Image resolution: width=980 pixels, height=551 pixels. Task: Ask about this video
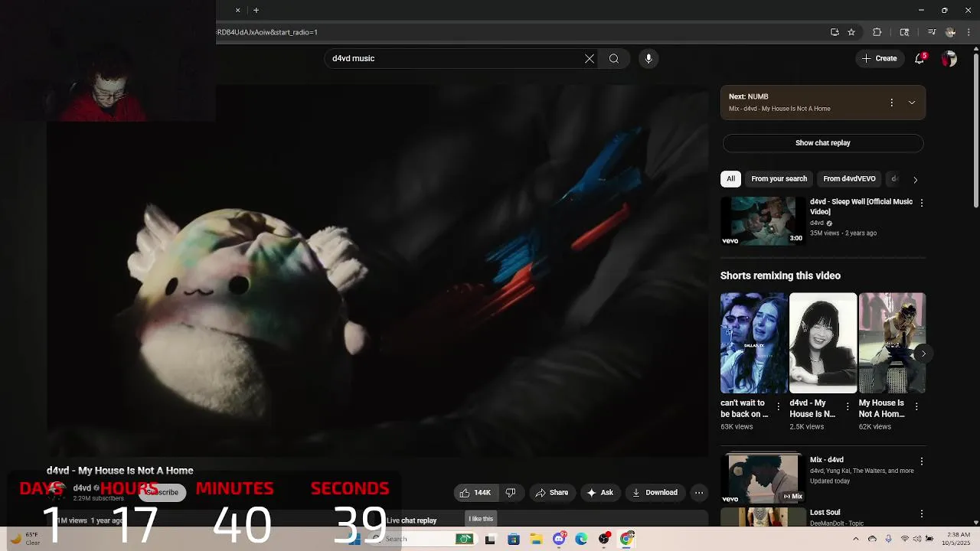tap(599, 493)
